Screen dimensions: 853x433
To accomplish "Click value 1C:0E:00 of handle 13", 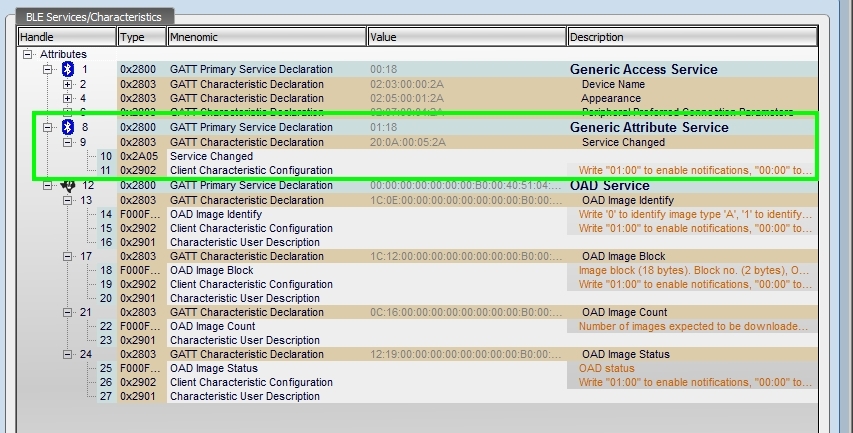I will (466, 200).
